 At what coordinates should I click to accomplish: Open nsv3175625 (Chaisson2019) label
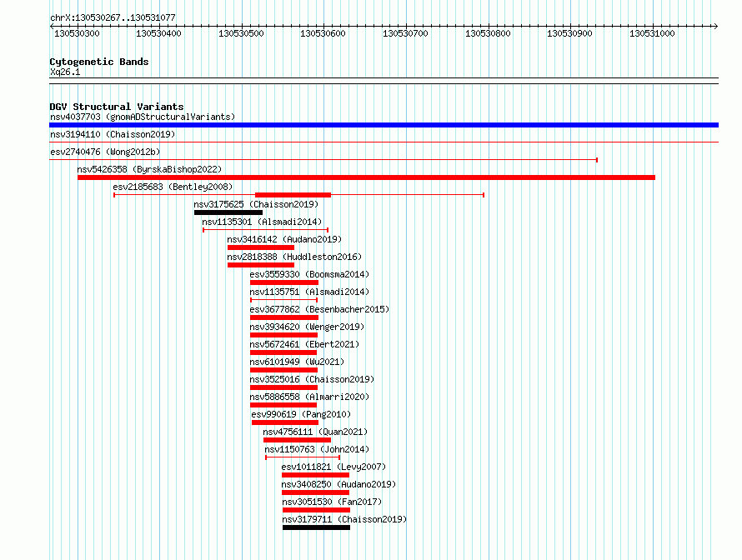256,204
